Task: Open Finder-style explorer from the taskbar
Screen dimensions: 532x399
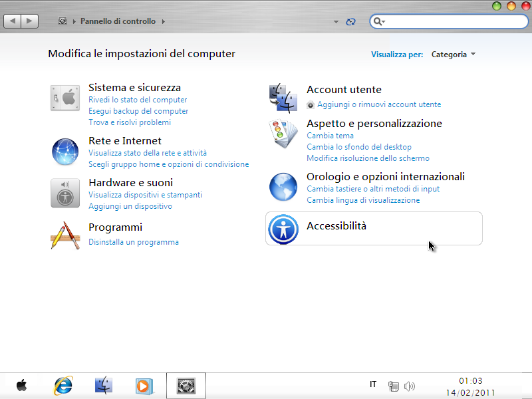Action: (x=104, y=386)
